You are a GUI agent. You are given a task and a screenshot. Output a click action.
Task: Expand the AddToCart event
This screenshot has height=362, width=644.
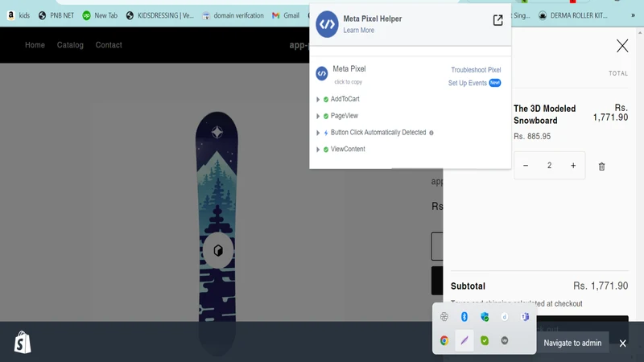coord(318,99)
